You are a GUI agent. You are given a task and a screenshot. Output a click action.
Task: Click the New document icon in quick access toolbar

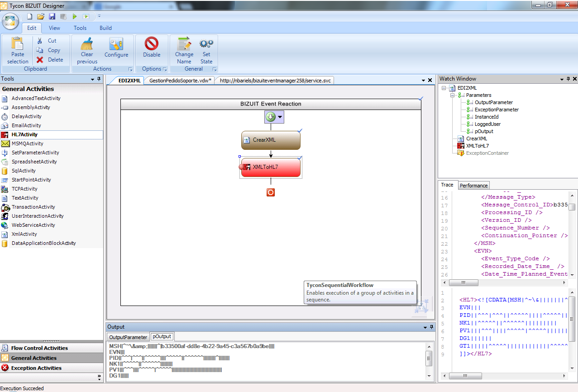30,16
